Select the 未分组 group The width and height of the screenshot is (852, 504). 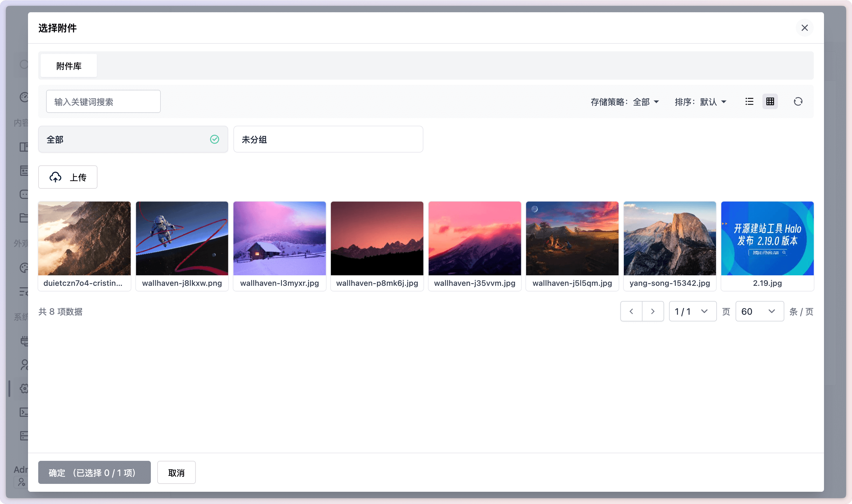click(328, 139)
